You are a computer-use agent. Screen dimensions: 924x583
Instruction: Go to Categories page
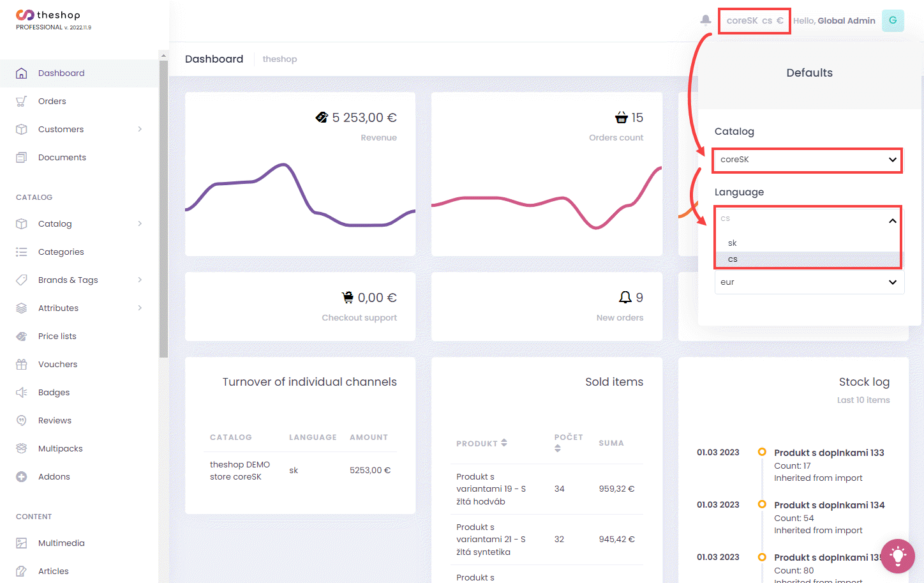(x=61, y=252)
